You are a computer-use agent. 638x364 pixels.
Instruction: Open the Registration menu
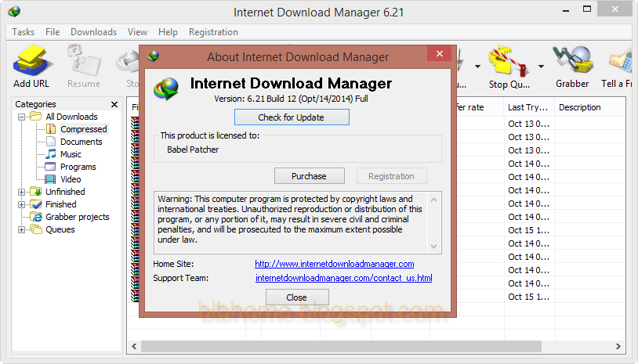213,31
